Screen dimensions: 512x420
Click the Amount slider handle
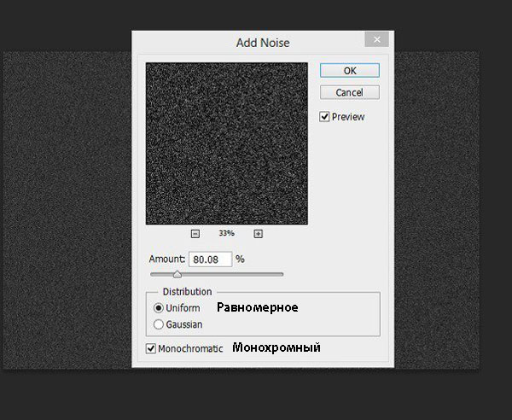(177, 274)
